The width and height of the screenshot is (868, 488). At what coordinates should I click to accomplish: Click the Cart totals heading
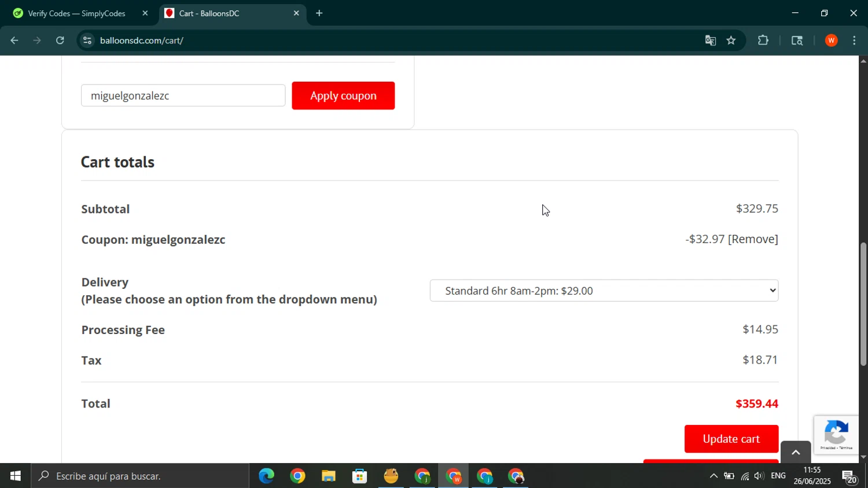pyautogui.click(x=117, y=162)
